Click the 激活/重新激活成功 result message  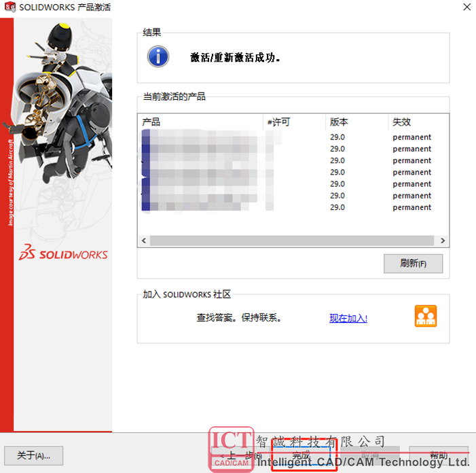[x=235, y=57]
